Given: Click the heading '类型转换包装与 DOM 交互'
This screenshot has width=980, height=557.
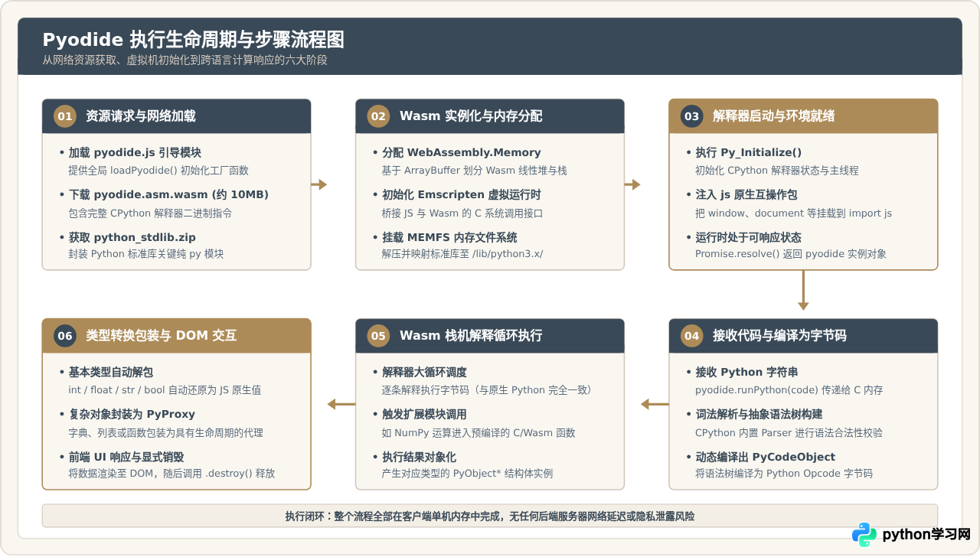Looking at the screenshot, I should [162, 336].
